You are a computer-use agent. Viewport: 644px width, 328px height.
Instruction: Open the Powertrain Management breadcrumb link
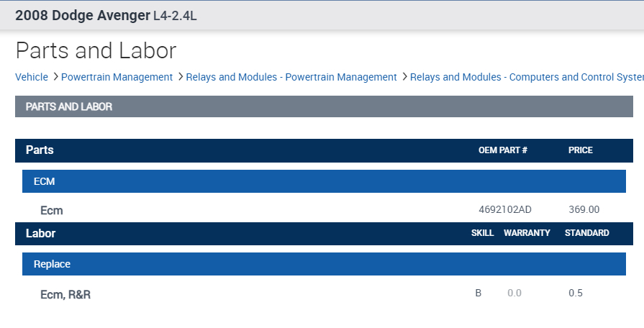tap(117, 77)
